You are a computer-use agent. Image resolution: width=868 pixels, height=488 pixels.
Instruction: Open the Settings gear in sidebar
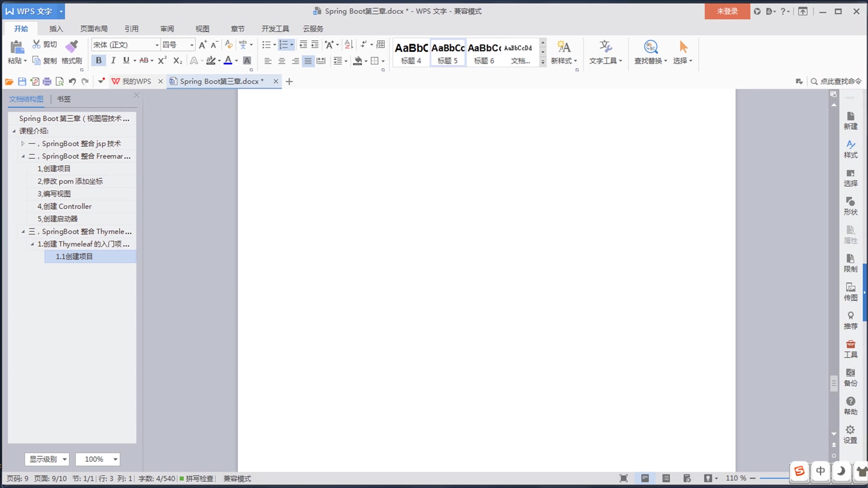click(x=850, y=434)
